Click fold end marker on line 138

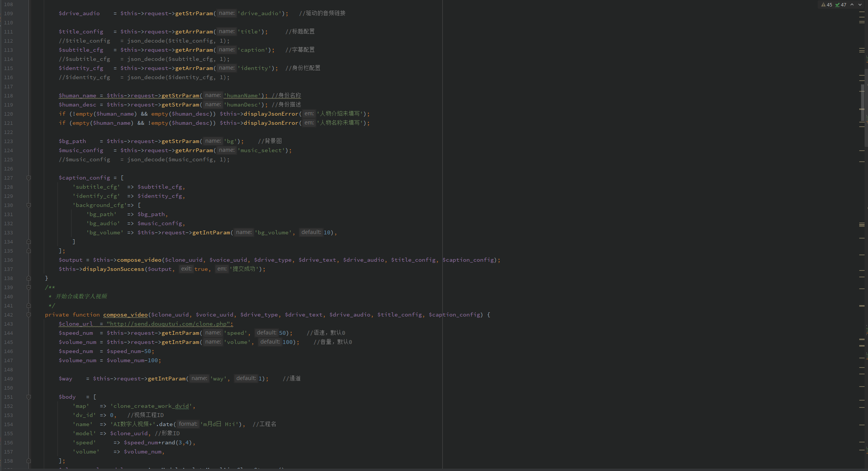click(x=29, y=278)
